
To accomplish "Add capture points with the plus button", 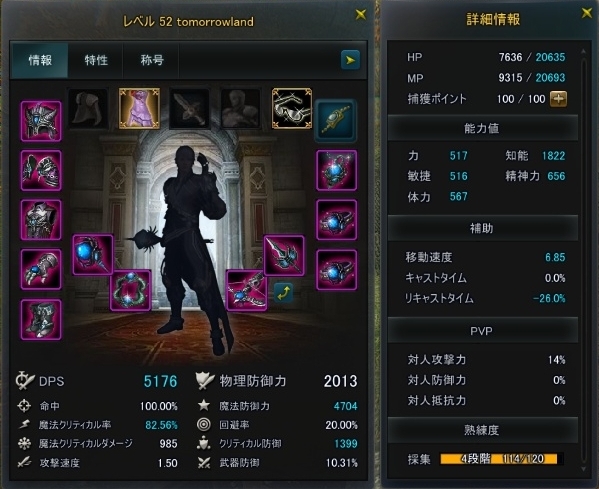I will click(558, 99).
